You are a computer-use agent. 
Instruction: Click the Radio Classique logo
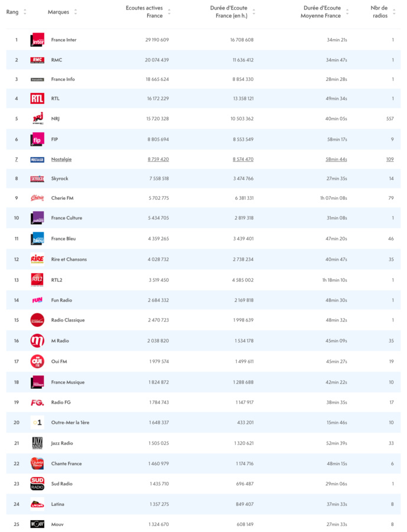click(x=37, y=320)
